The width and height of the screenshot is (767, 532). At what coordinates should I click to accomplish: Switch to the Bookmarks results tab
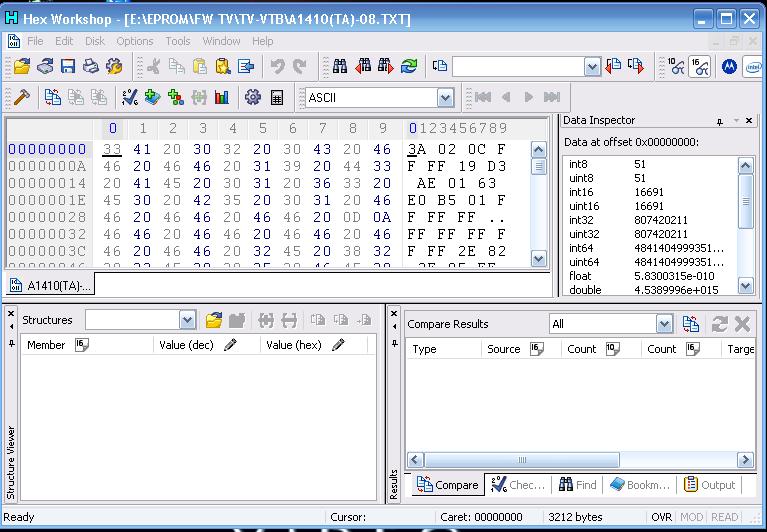[640, 485]
